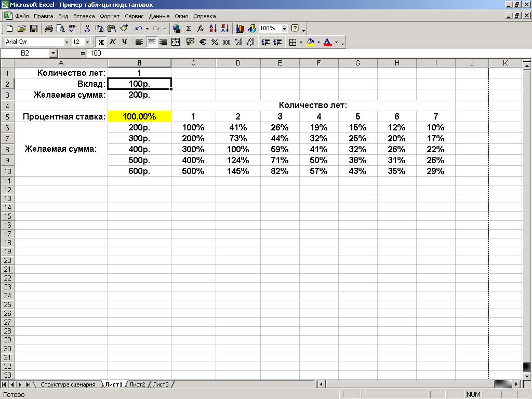The width and height of the screenshot is (532, 399).
Task: Select row 8 header
Action: 7,149
